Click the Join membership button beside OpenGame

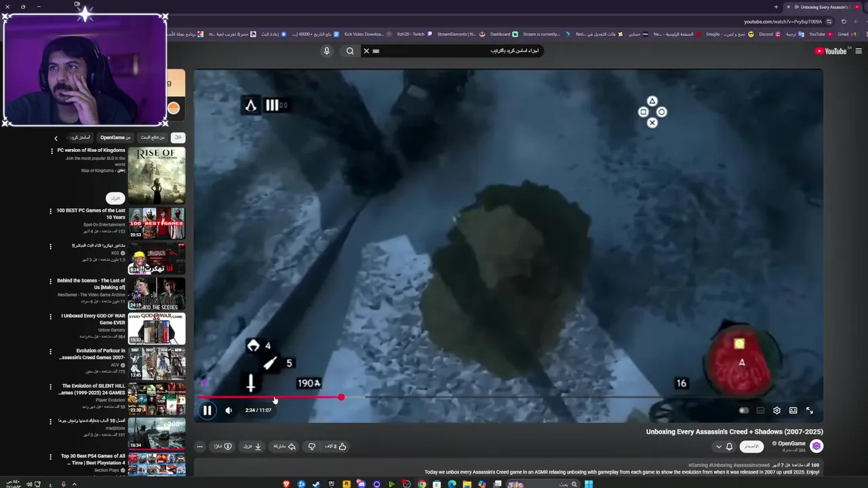(751, 446)
